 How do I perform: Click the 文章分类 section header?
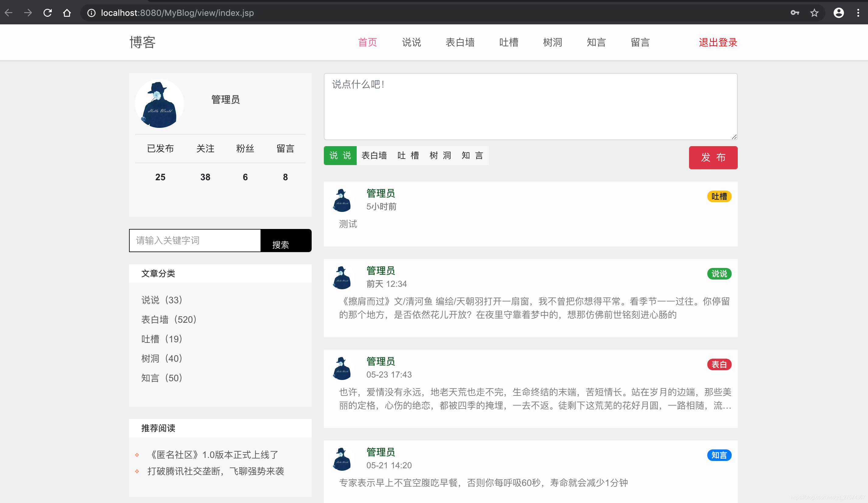point(158,273)
